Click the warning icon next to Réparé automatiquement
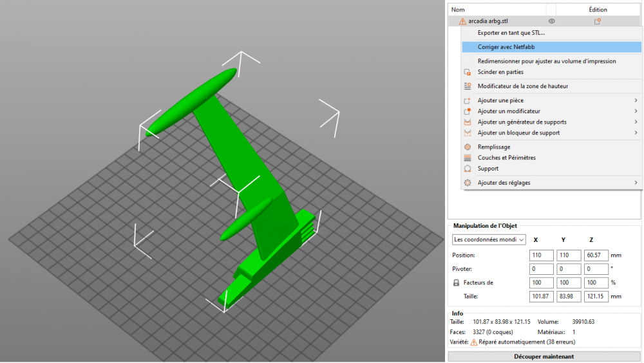 (474, 342)
